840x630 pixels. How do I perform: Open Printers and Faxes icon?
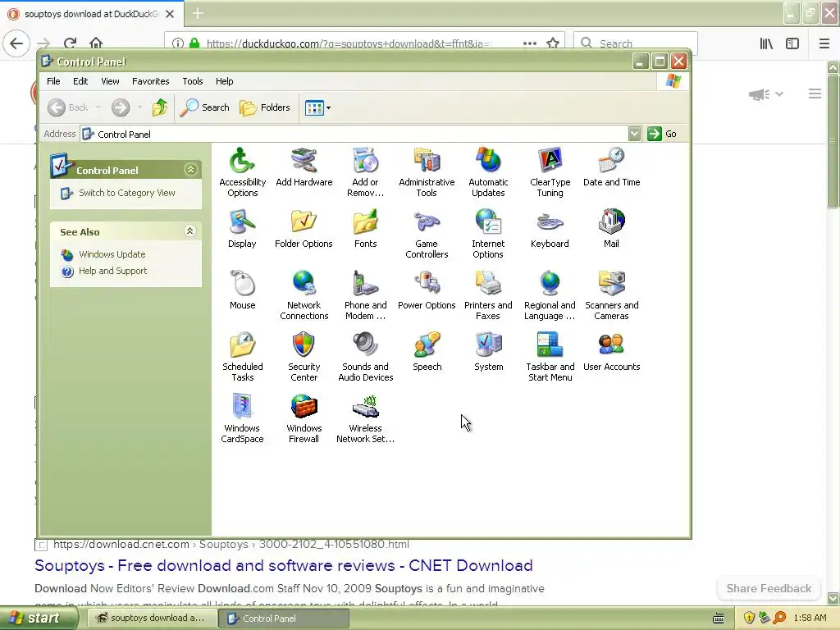pyautogui.click(x=488, y=295)
